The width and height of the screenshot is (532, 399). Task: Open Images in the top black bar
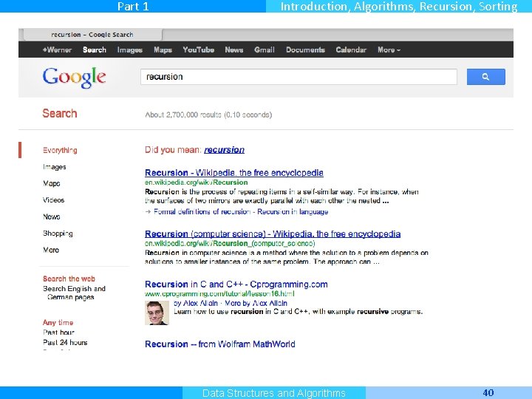129,50
